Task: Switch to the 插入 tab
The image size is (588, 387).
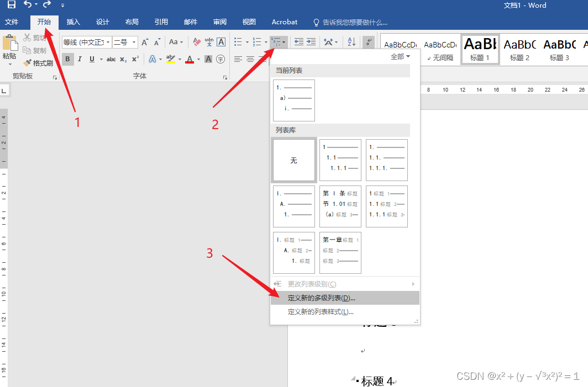Action: pyautogui.click(x=73, y=22)
